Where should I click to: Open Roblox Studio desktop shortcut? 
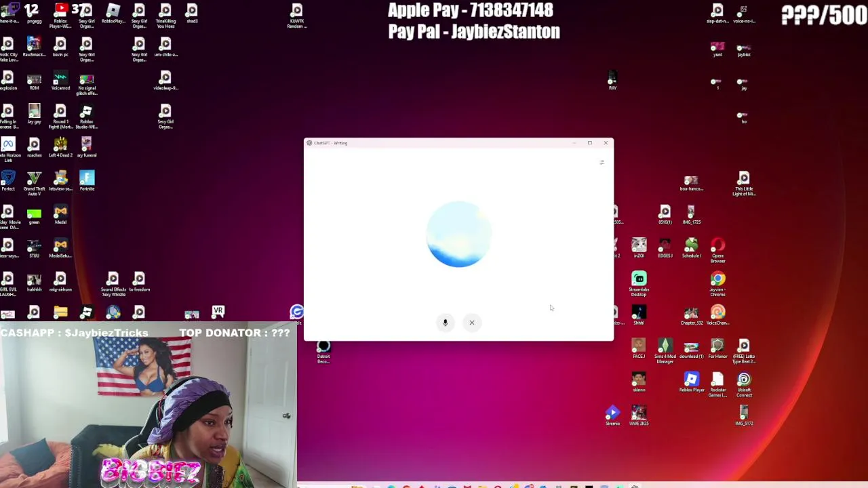tap(87, 117)
